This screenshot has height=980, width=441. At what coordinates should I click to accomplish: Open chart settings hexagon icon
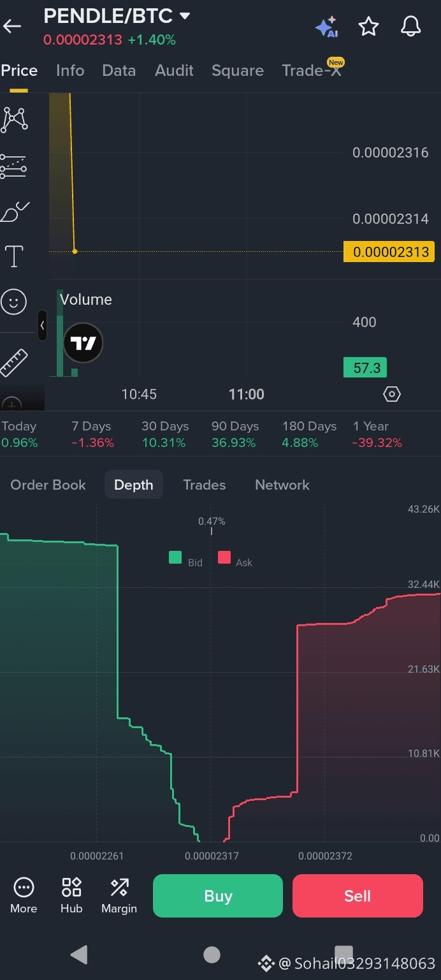(x=392, y=394)
